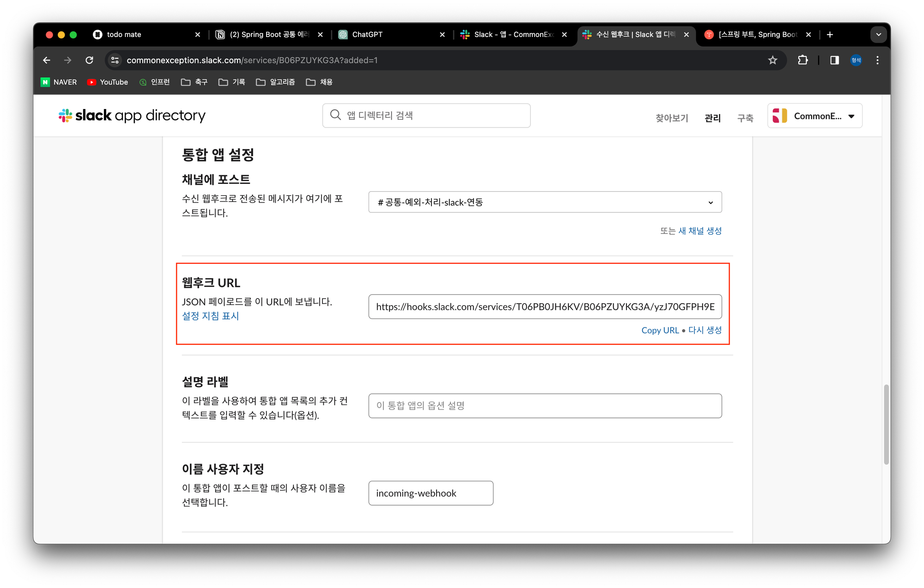Viewport: 924px width, 588px height.
Task: Close the todo mate tab
Action: pyautogui.click(x=198, y=35)
